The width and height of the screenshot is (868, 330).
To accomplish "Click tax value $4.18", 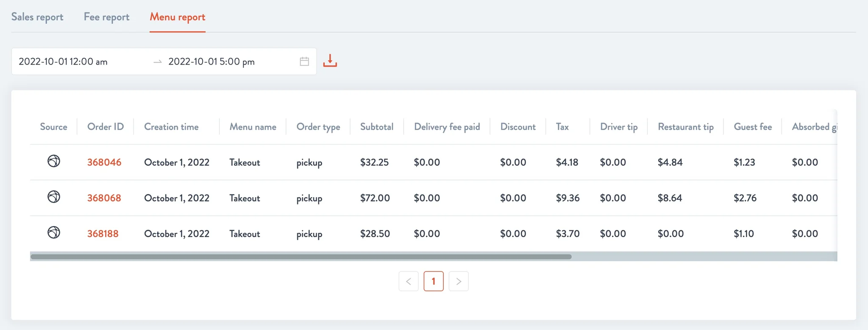I will [x=567, y=162].
